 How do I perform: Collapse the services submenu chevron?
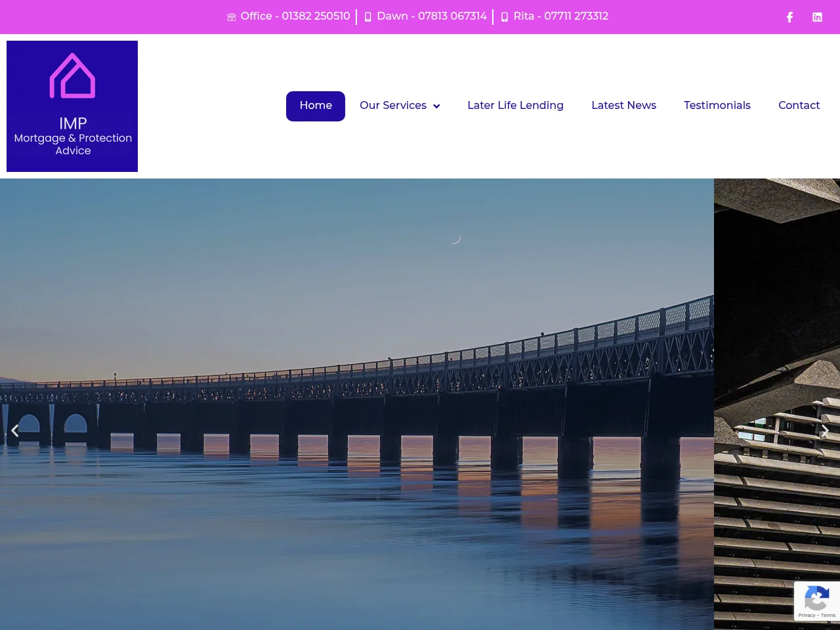tap(436, 106)
